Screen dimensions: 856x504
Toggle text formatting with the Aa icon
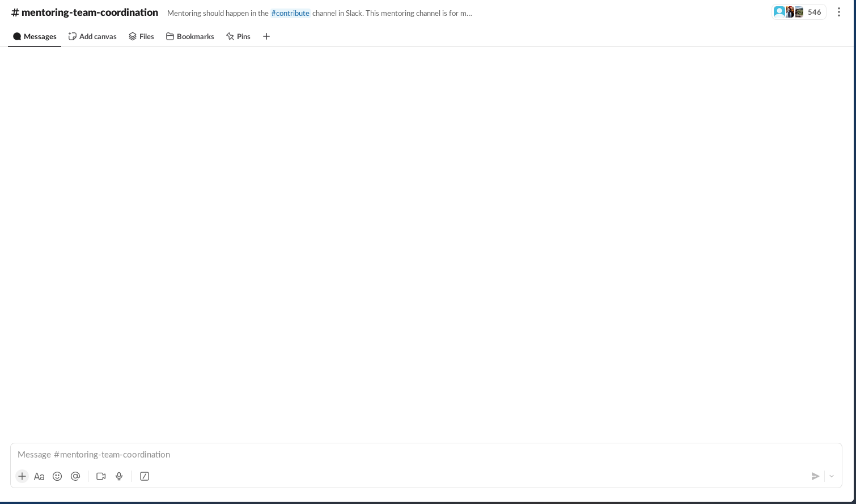[x=39, y=476]
